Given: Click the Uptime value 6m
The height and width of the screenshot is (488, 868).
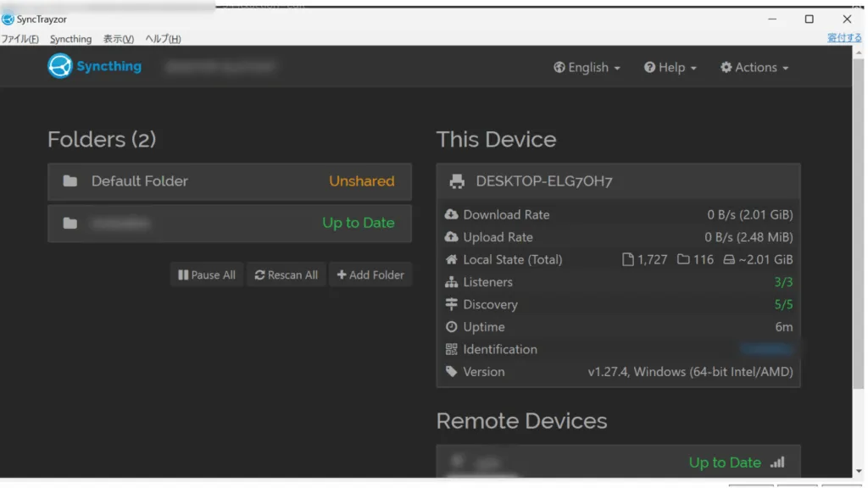Looking at the screenshot, I should pos(784,327).
